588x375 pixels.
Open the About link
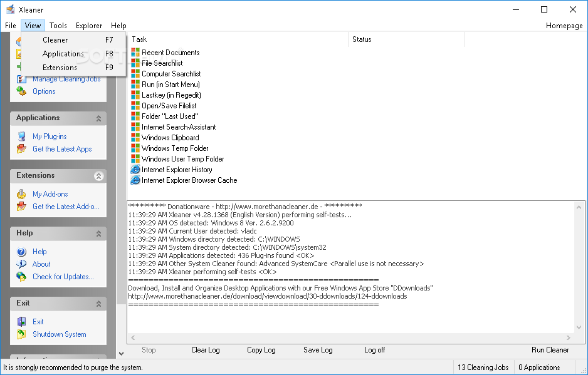tap(41, 264)
